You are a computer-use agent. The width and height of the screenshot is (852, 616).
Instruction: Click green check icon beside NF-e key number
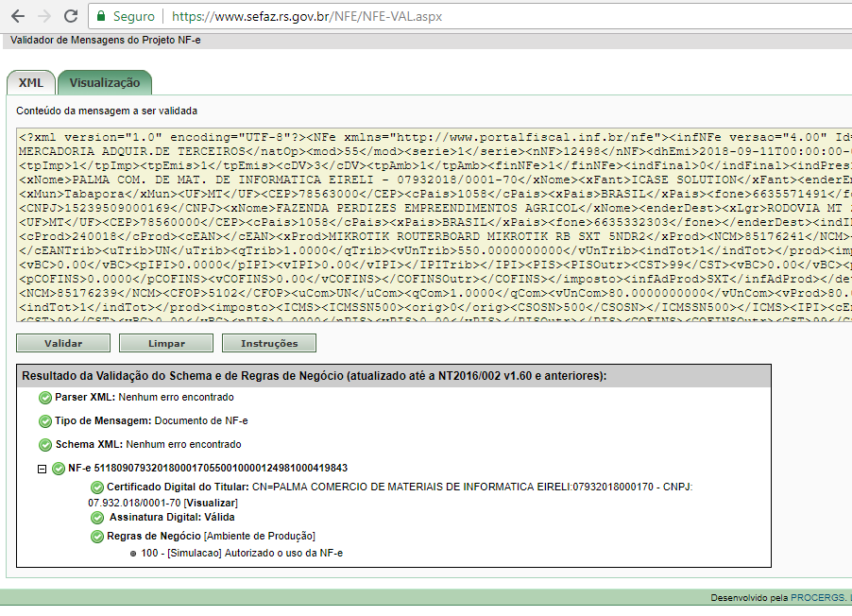coord(59,469)
